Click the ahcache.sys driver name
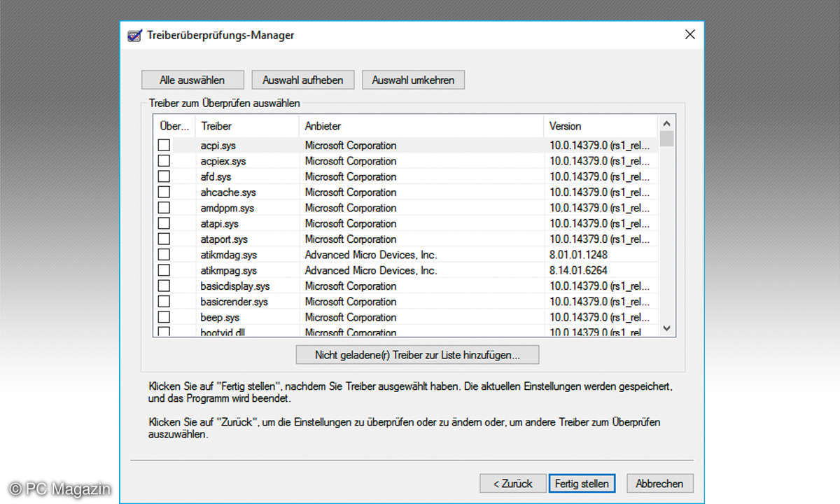This screenshot has height=504, width=840. click(228, 192)
